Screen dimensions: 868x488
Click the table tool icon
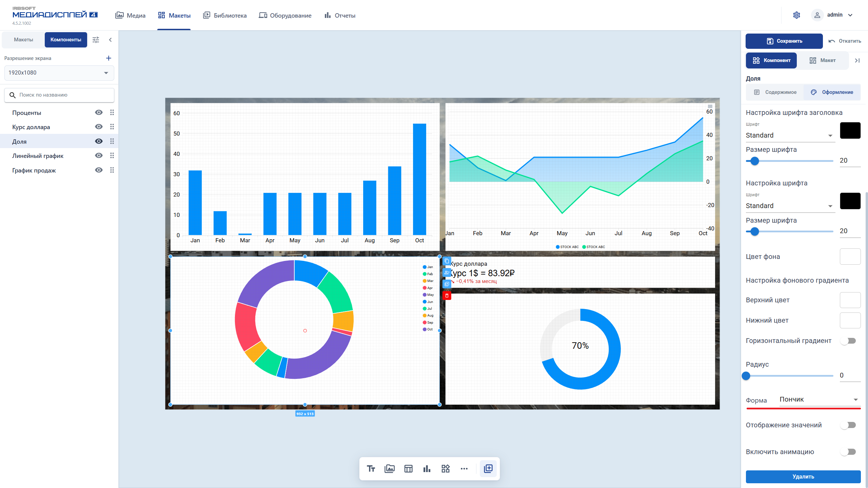[408, 469]
